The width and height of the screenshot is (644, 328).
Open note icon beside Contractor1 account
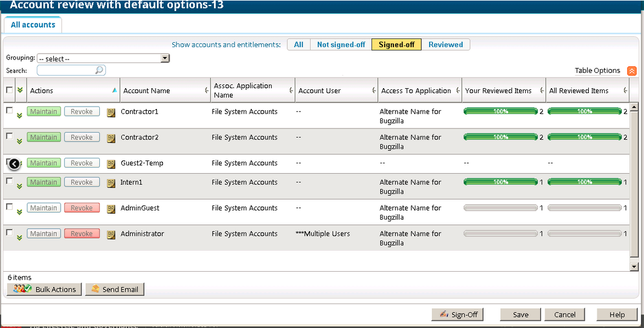coord(111,113)
